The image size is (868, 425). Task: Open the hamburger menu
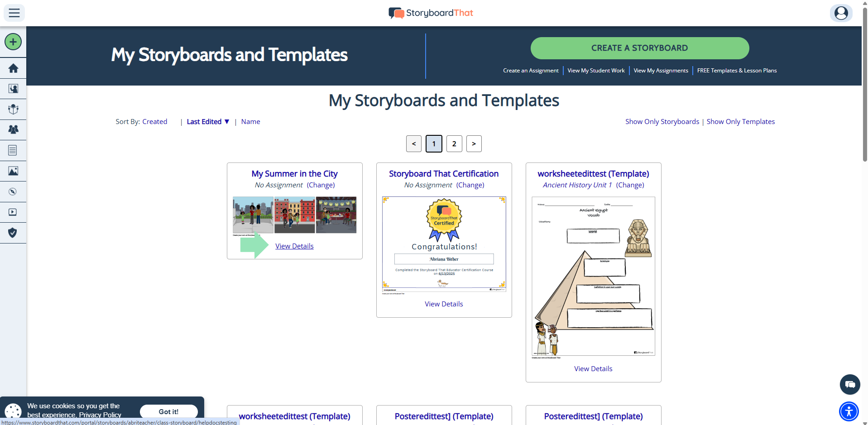click(x=14, y=13)
